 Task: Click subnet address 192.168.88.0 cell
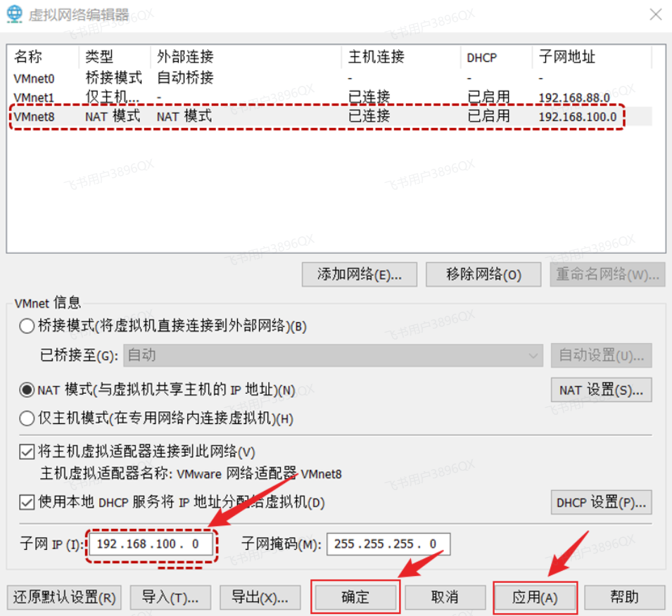574,98
